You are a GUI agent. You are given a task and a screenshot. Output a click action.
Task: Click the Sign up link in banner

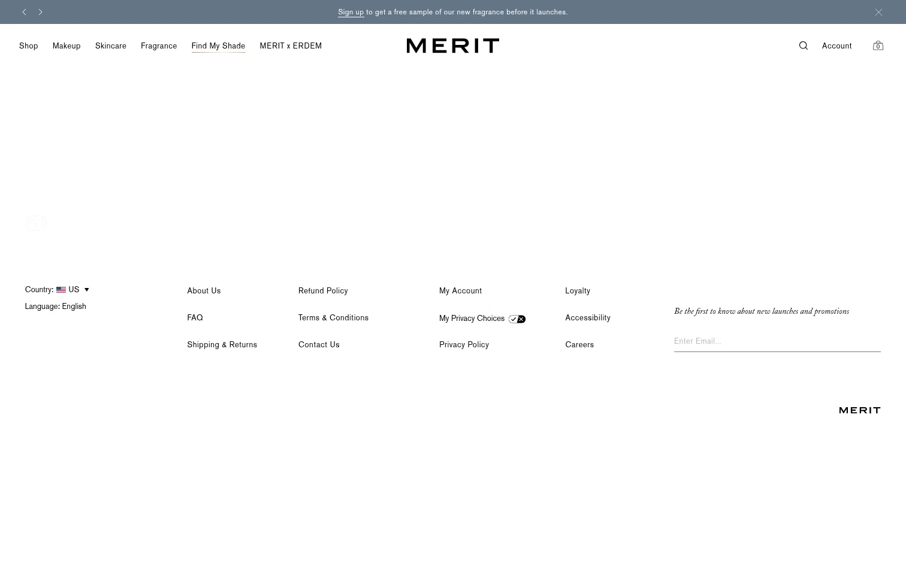click(x=351, y=12)
